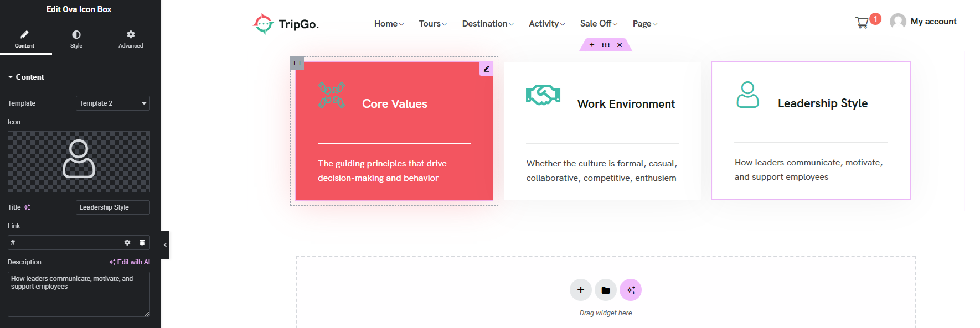The height and width of the screenshot is (328, 980).
Task: Click the container handle icon beside Core Values
Action: coord(297,63)
